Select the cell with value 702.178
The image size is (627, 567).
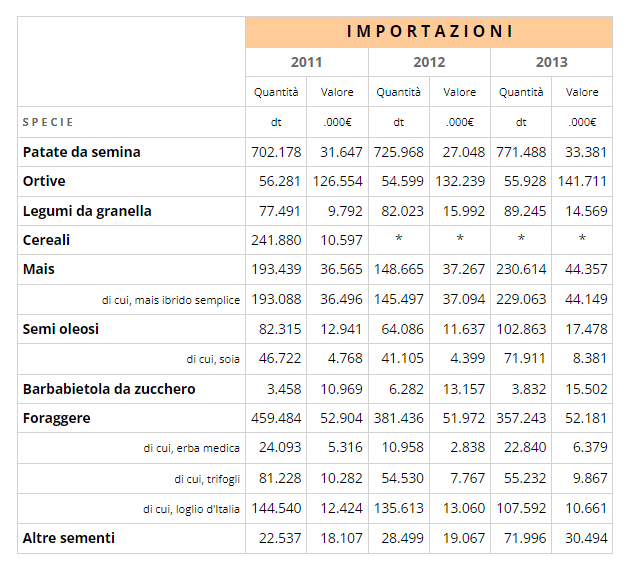pos(276,152)
